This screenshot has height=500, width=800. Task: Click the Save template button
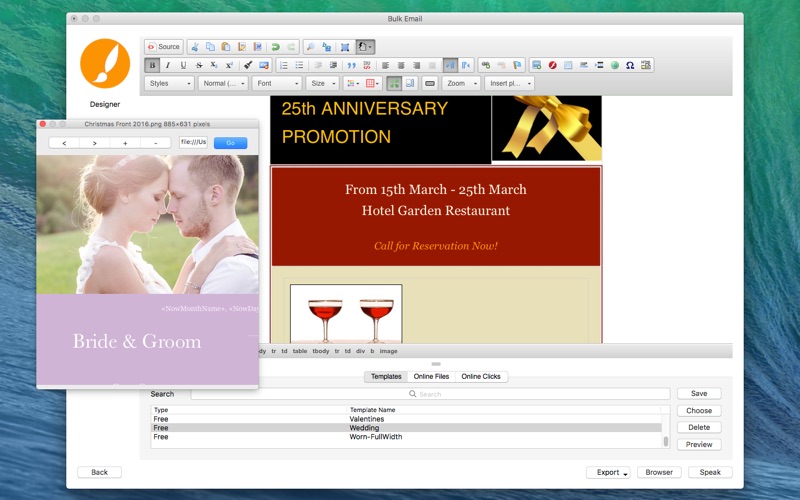click(699, 393)
